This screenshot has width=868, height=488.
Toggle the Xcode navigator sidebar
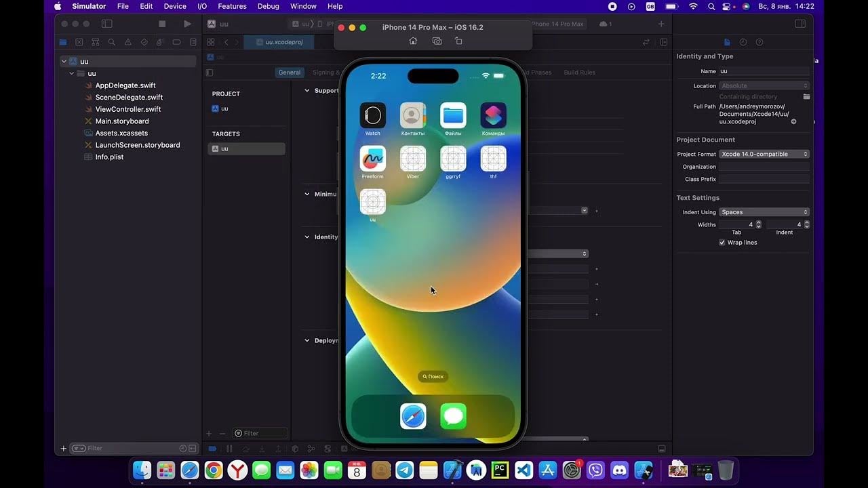click(x=106, y=24)
